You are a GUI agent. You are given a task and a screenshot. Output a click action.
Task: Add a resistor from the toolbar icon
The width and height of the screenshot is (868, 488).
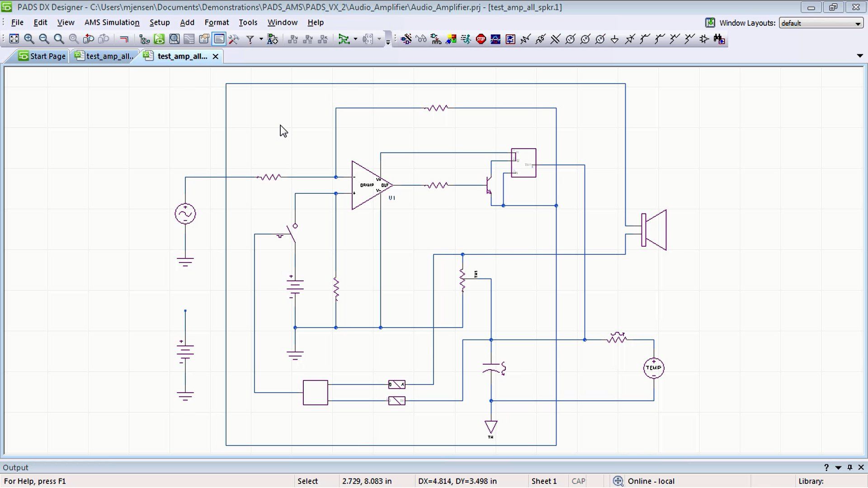click(525, 39)
